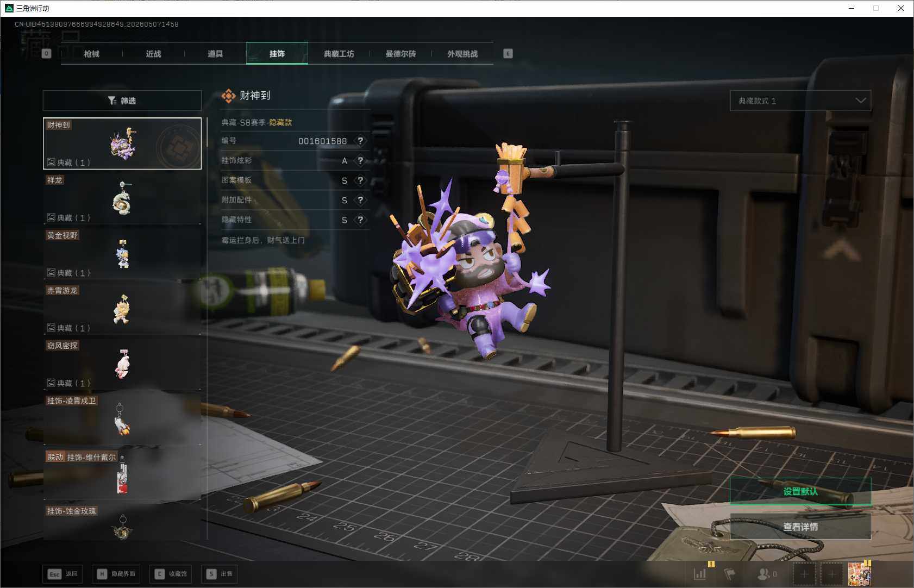The height and width of the screenshot is (588, 914).
Task: Open the 枪械 tab
Action: (x=92, y=54)
